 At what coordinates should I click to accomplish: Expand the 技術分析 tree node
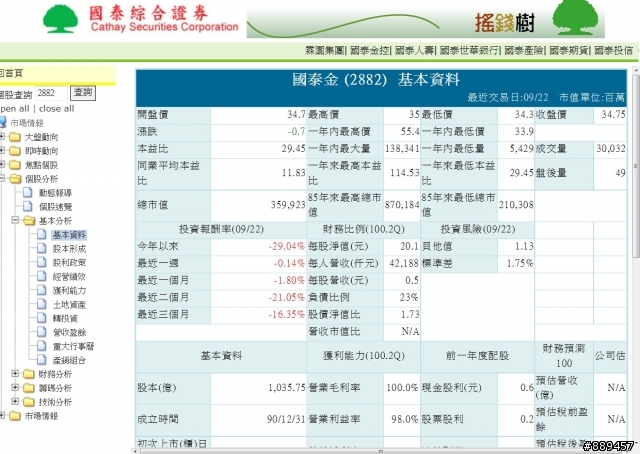click(15, 401)
